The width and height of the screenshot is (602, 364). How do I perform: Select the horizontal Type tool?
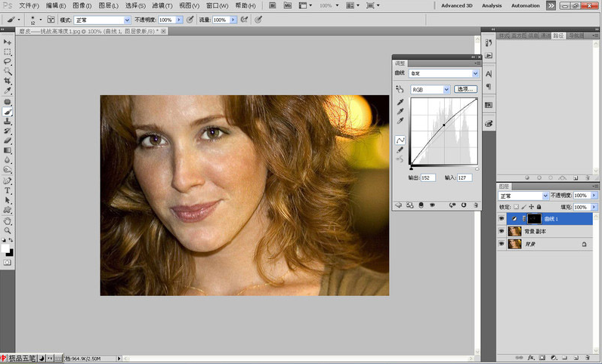[8, 190]
